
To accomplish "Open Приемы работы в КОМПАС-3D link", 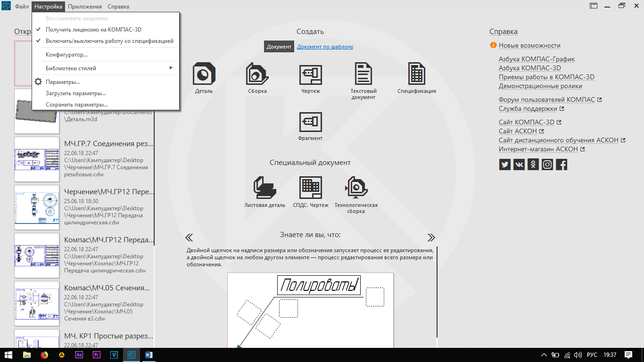I will point(546,77).
